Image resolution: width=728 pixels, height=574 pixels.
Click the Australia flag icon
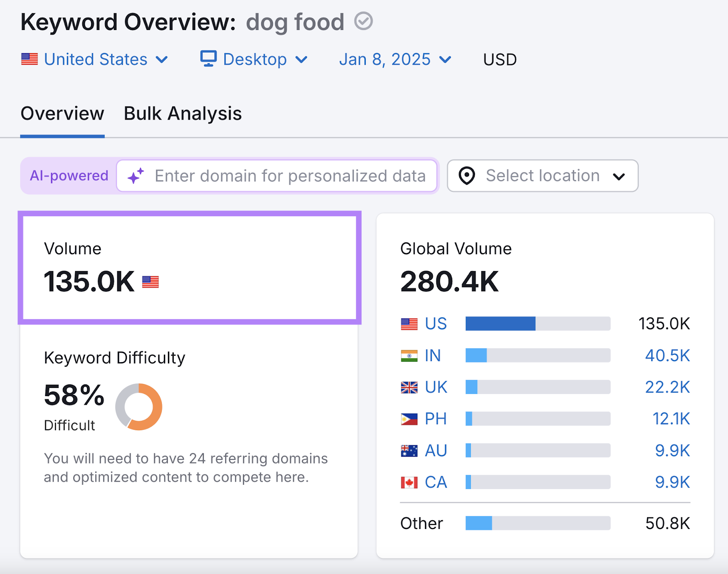point(408,450)
